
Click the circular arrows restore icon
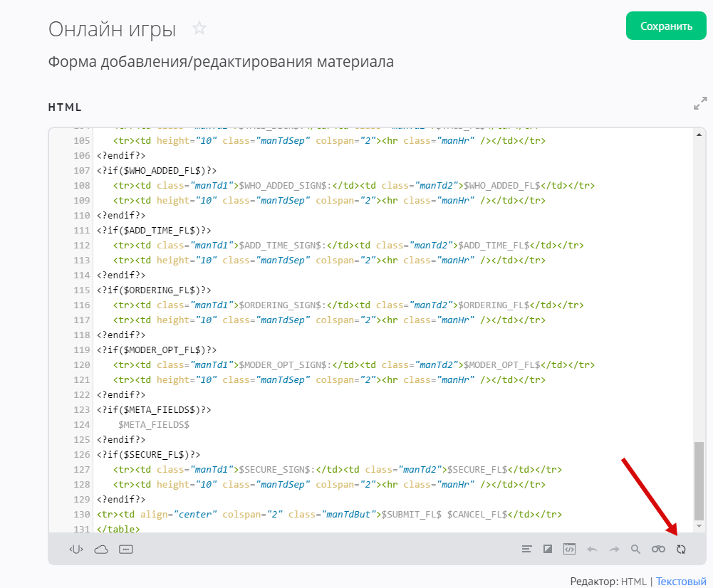tap(681, 549)
